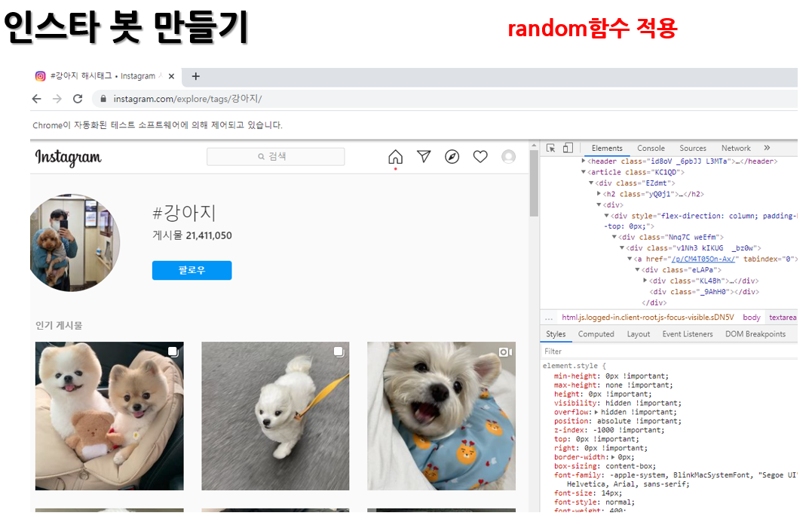812x519 pixels.
Task: Expand the header class id8oV node
Action: point(583,161)
